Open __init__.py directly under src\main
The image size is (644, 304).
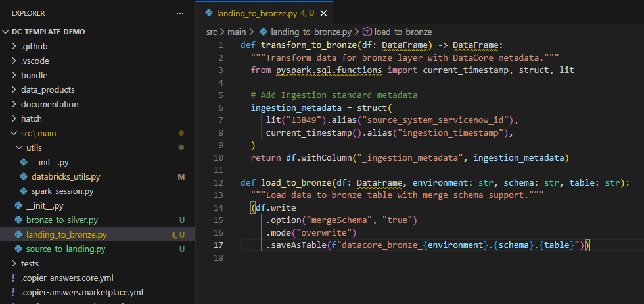point(45,206)
